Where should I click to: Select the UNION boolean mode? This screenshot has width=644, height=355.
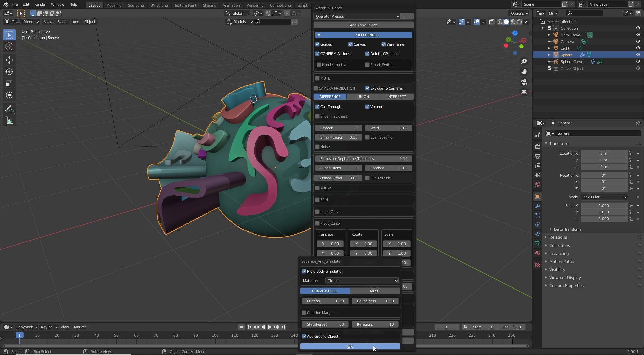coord(363,97)
